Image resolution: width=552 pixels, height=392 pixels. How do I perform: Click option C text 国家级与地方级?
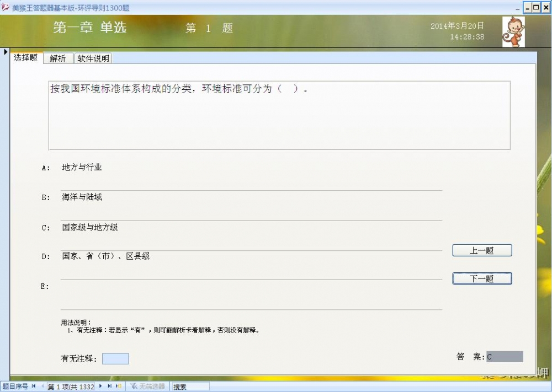[90, 227]
